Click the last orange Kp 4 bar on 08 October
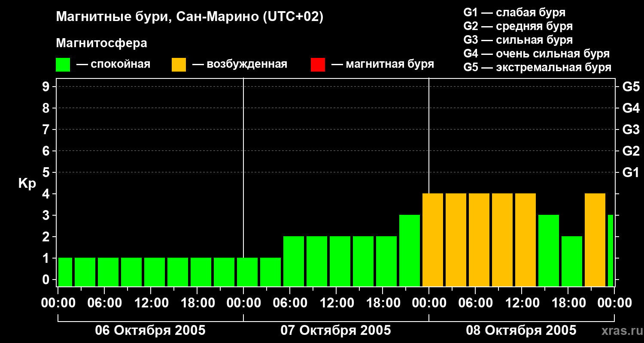Screen dimensions: 644x343 click(x=595, y=240)
